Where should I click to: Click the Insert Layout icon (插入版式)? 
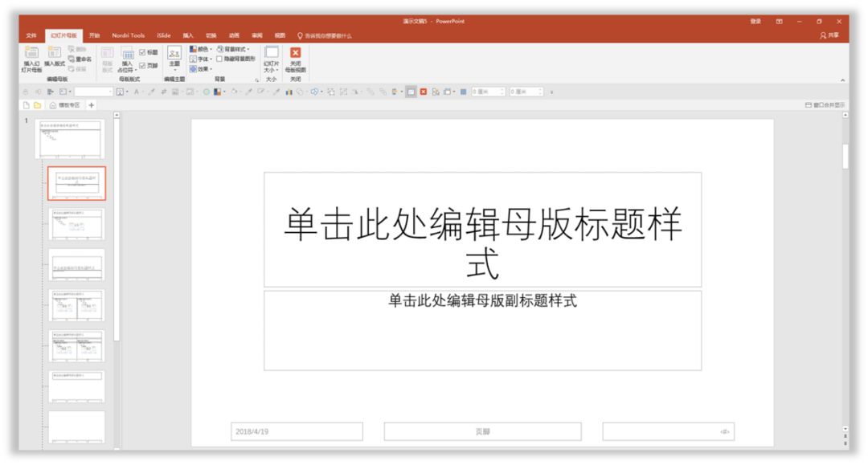55,56
